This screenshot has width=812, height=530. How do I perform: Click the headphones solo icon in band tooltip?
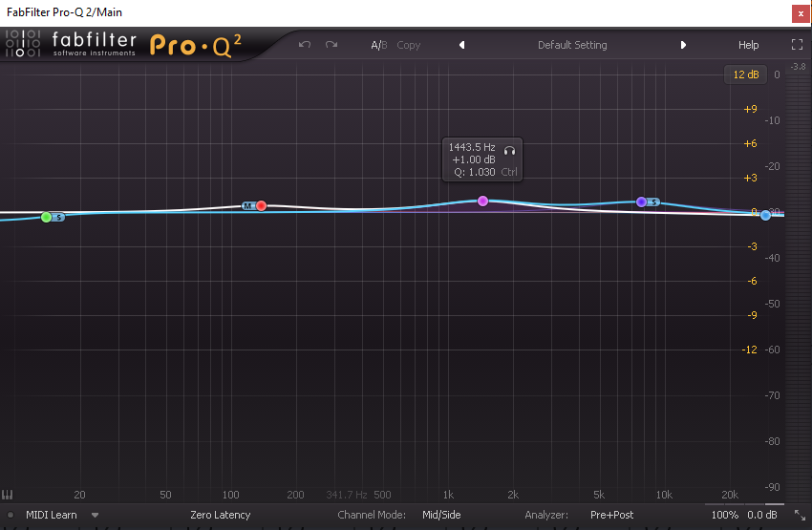[x=509, y=151]
